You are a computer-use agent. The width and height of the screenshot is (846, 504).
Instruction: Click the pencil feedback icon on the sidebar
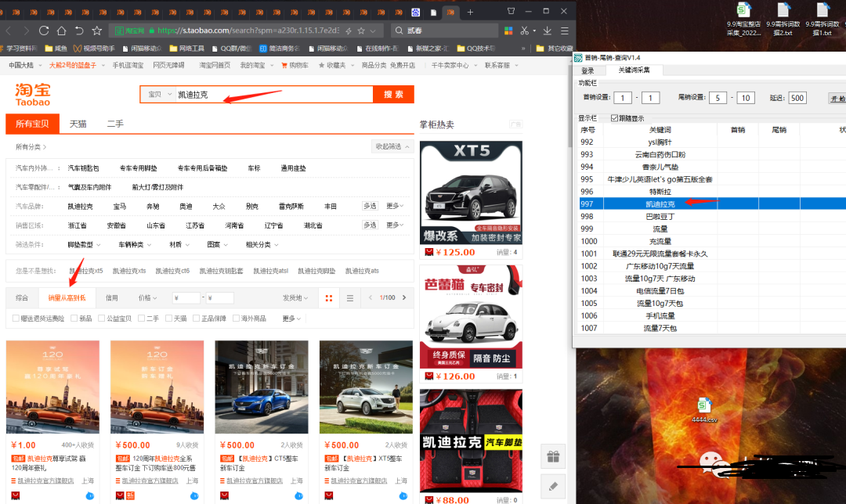553,487
